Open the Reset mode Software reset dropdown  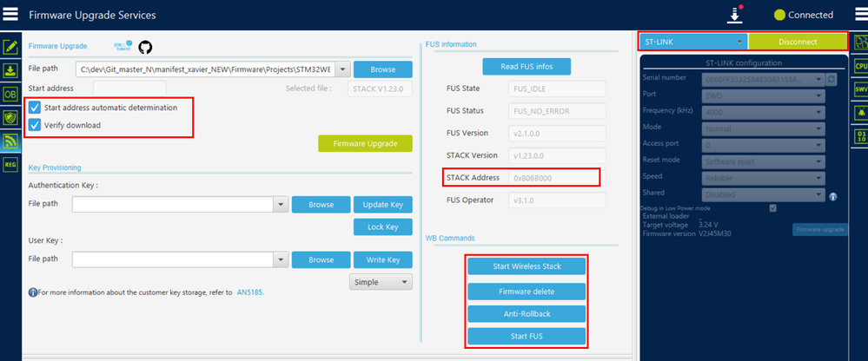point(764,162)
